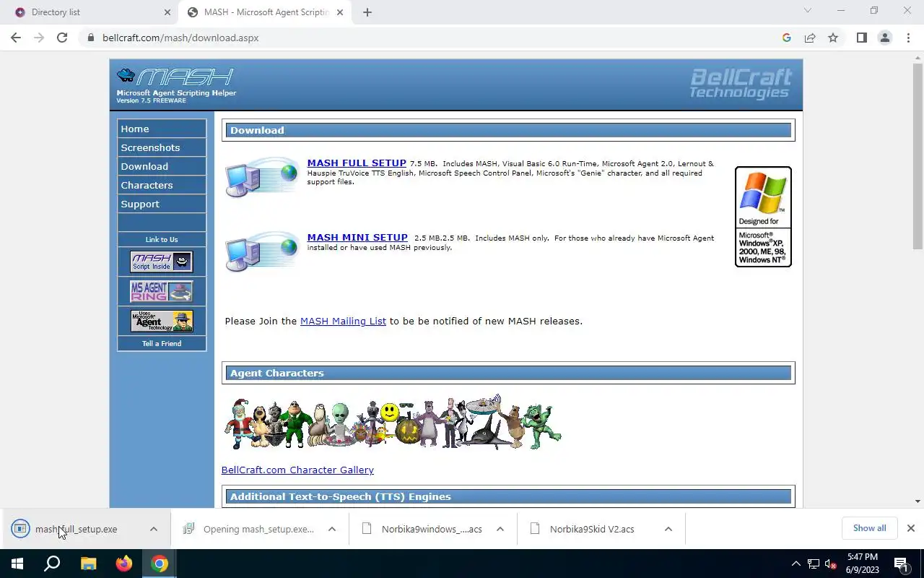Click the MASH FULL SETUP link
Screen dimensions: 924x578
(357, 163)
